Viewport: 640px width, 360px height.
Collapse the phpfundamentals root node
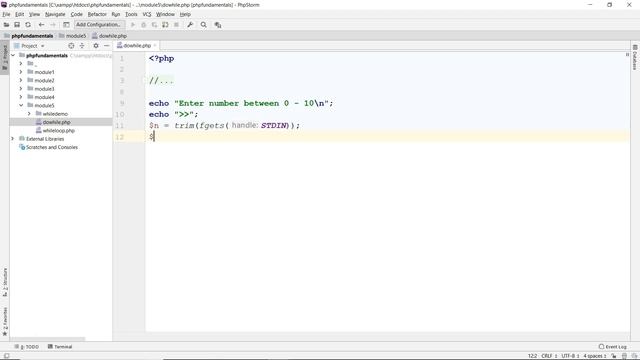13,55
